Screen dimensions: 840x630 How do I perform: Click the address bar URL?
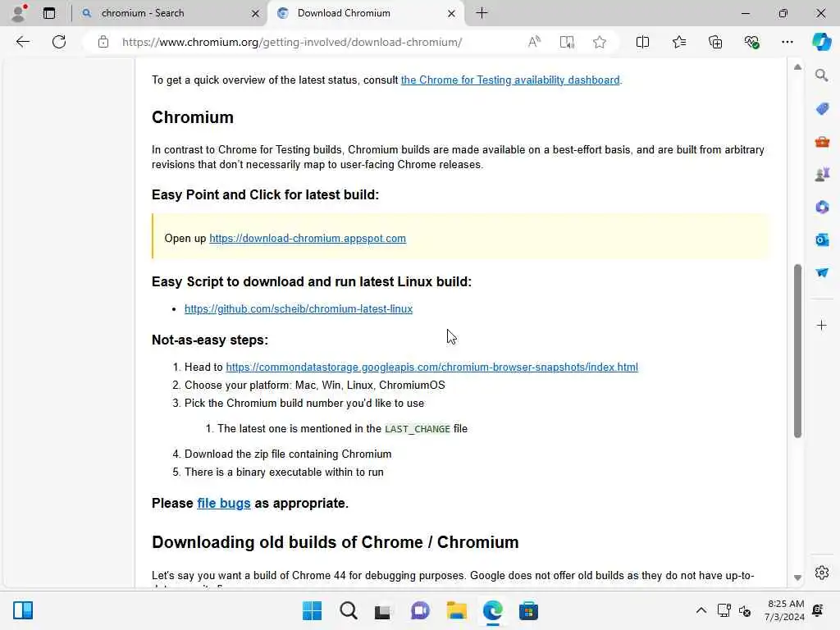click(x=292, y=42)
